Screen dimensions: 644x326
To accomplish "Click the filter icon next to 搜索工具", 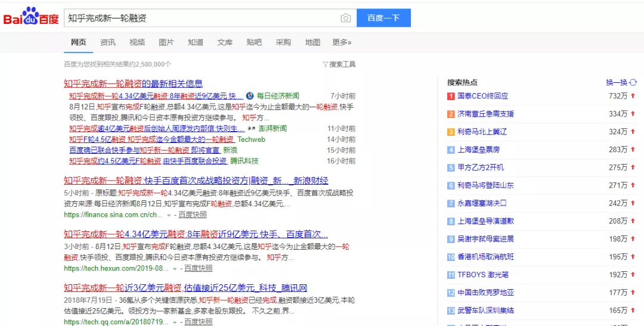I will point(326,64).
